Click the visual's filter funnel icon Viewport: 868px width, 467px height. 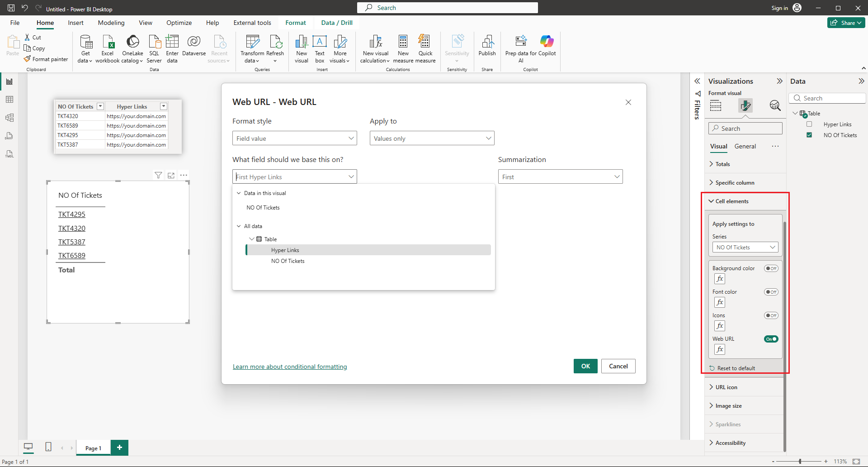click(x=158, y=175)
